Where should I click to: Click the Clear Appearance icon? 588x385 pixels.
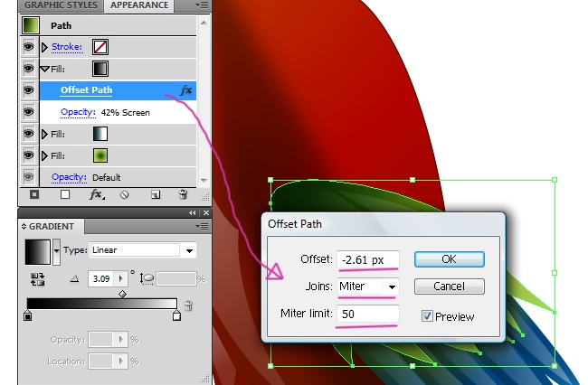[125, 194]
